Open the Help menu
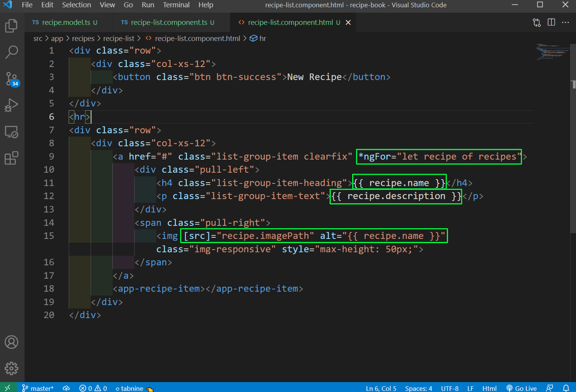 (206, 5)
